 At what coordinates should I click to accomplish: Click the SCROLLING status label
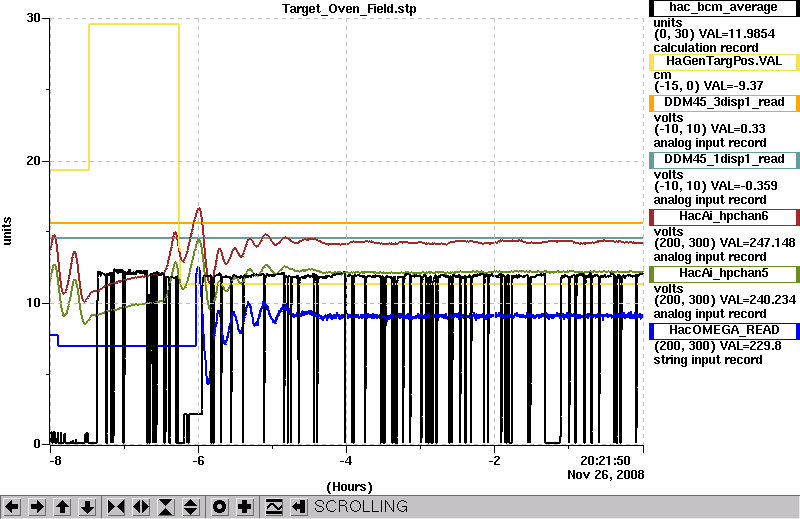click(361, 506)
